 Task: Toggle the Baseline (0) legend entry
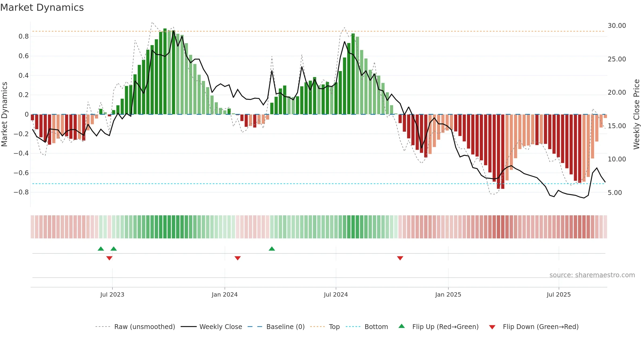[x=276, y=327]
